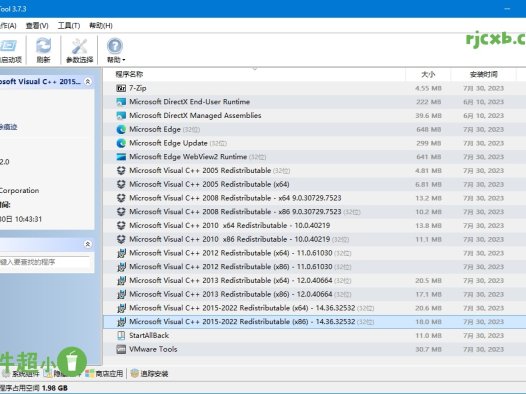The image size is (526, 394).
Task: Select the VMware Tools program name
Action: tap(153, 349)
